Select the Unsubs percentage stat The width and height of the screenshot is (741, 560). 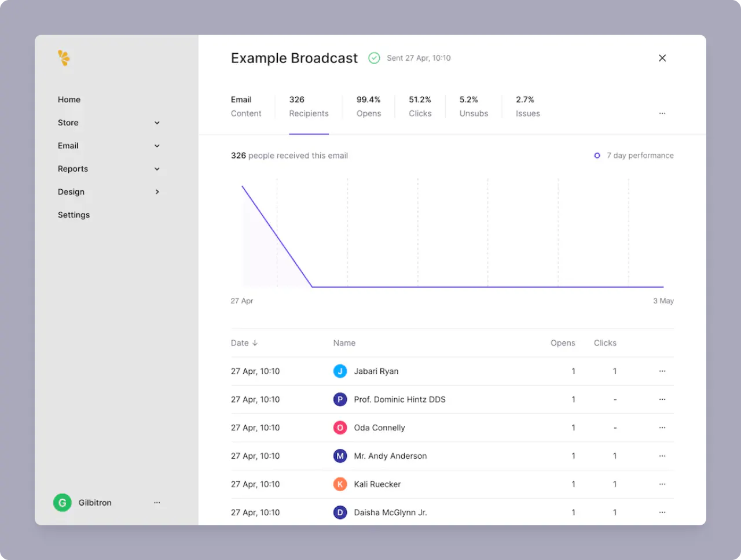tap(473, 106)
